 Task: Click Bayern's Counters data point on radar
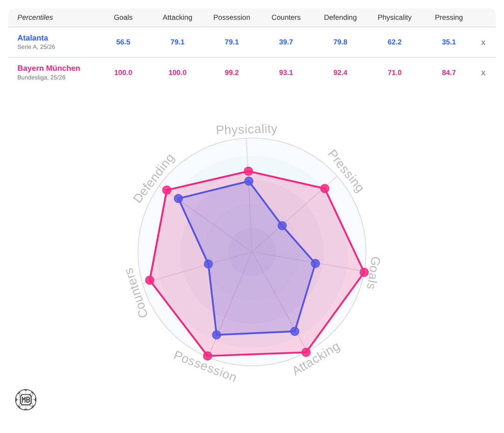pyautogui.click(x=150, y=280)
